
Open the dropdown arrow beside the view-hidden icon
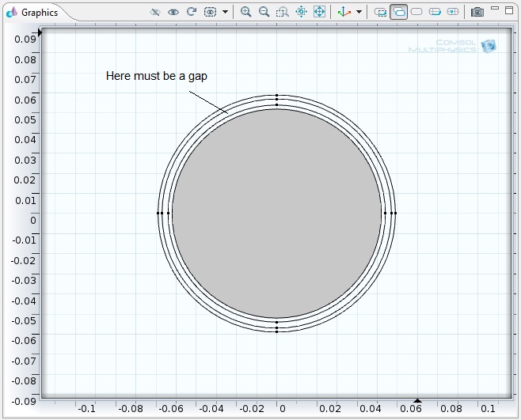point(225,12)
